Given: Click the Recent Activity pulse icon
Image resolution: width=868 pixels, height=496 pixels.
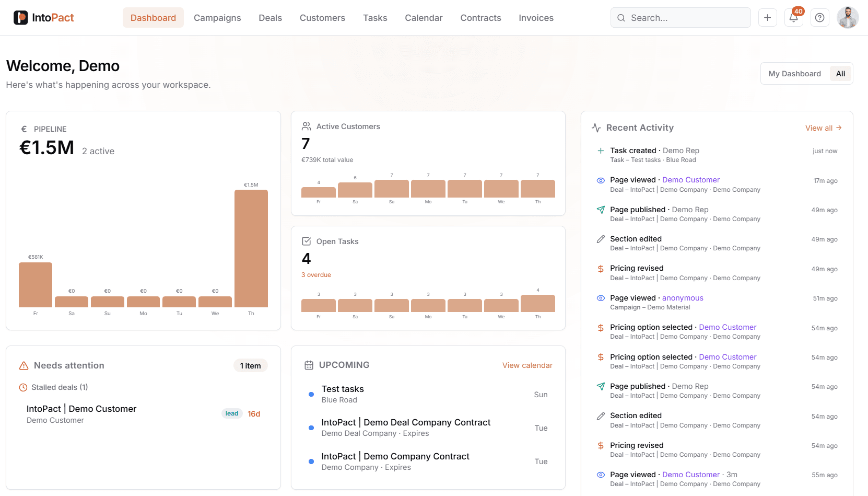Looking at the screenshot, I should 596,128.
